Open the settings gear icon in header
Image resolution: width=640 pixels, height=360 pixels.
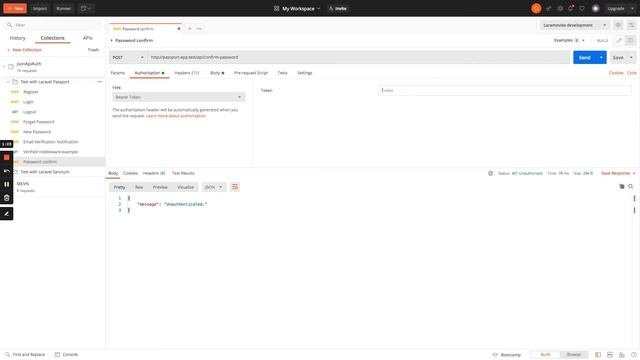[560, 8]
